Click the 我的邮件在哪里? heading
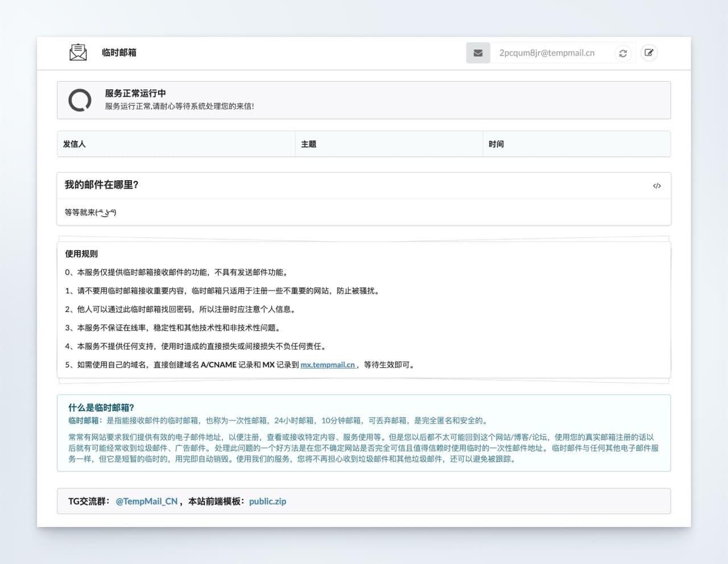Screen dimensions: 728x564 pos(102,185)
